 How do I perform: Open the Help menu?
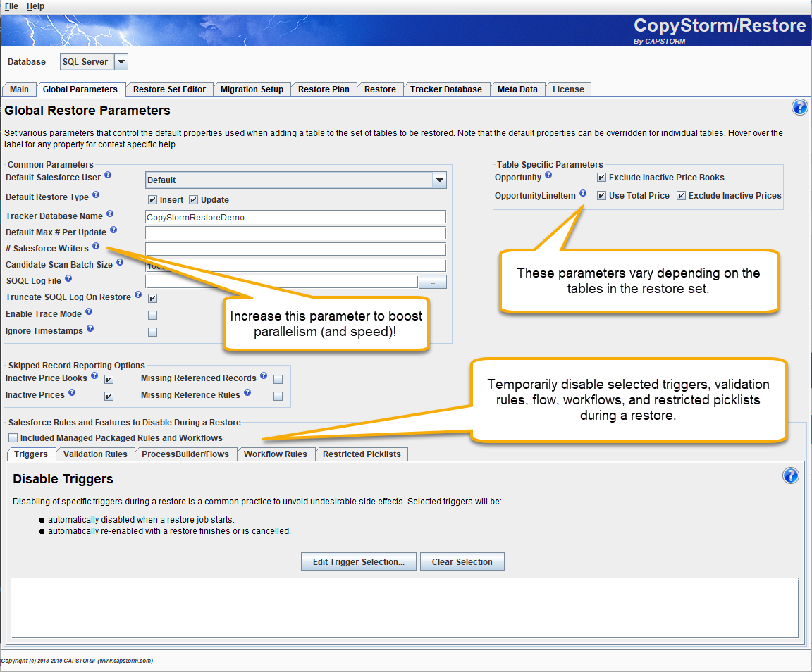point(35,6)
